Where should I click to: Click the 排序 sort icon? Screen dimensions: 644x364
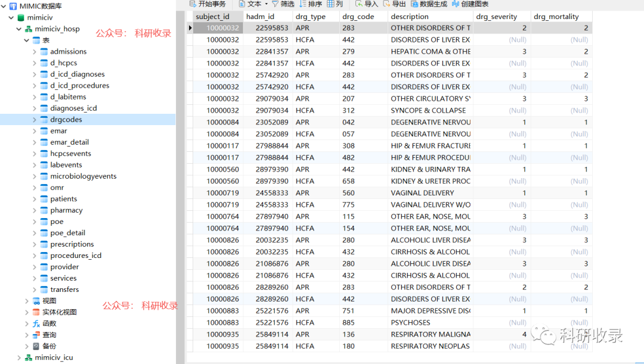[302, 4]
